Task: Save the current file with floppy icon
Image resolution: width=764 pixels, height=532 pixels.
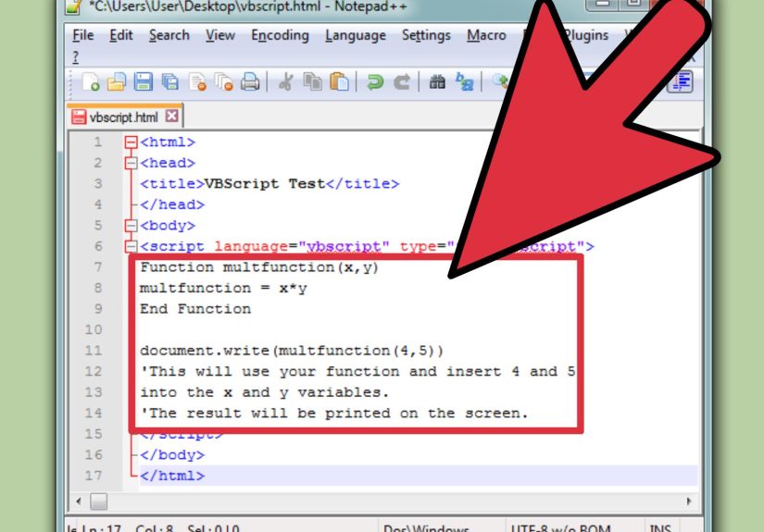Action: pyautogui.click(x=144, y=81)
